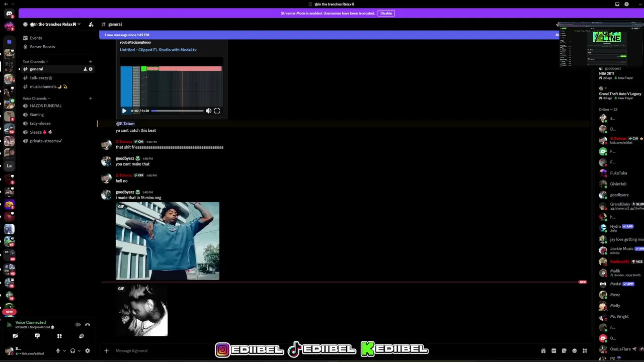Image resolution: width=644 pixels, height=362 pixels.
Task: Open the soundboard
Action: tap(82, 336)
